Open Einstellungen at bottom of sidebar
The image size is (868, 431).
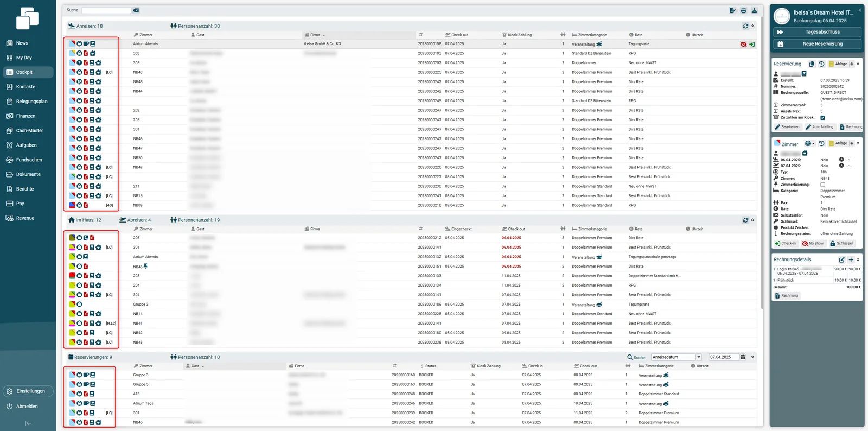28,391
